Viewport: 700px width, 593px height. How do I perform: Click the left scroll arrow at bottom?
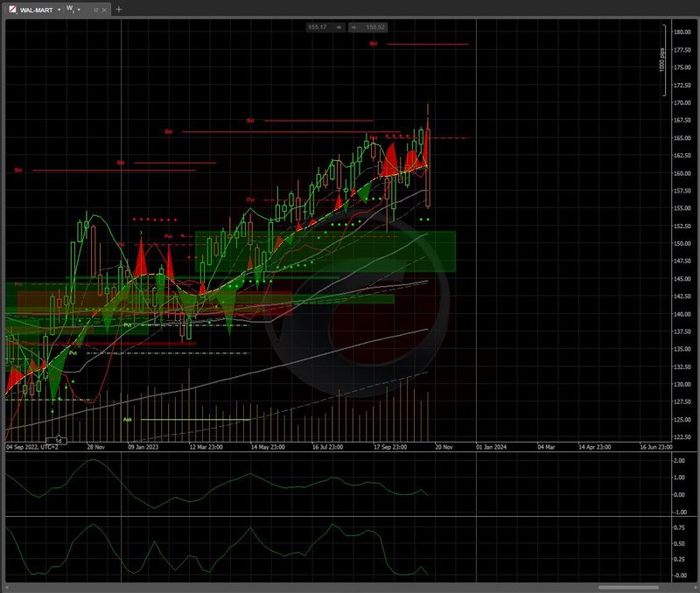click(6, 587)
